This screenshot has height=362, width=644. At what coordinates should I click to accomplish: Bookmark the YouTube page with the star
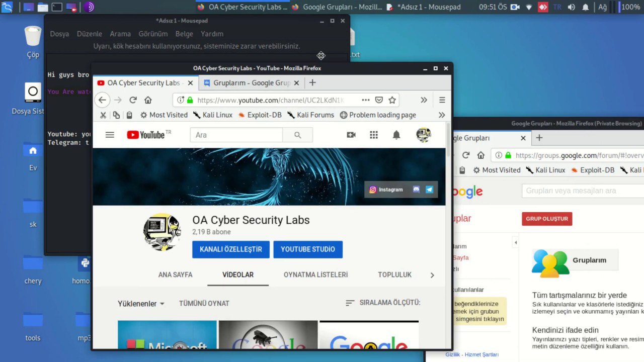(x=392, y=100)
